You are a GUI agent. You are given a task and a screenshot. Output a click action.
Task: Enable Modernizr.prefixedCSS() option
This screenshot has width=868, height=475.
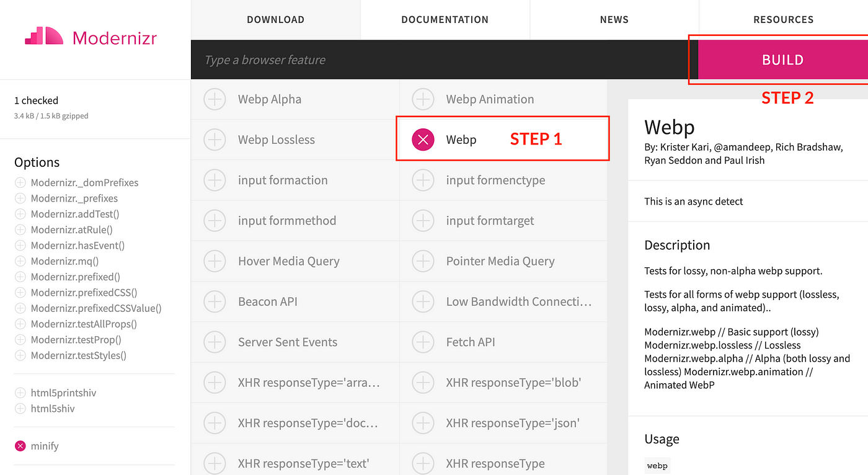pos(20,293)
